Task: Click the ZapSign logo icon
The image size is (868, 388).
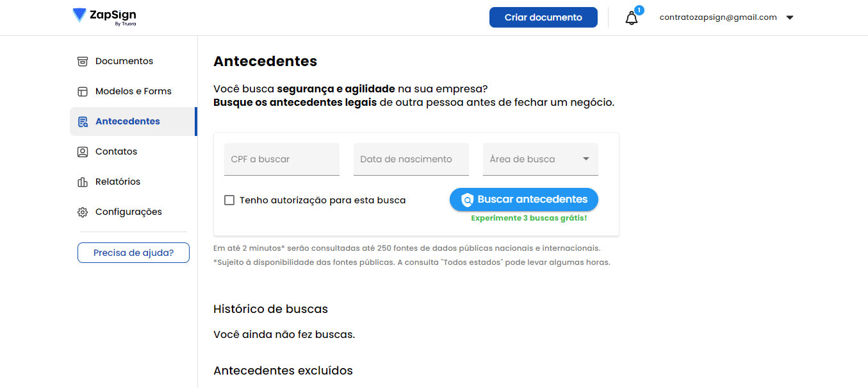Action: point(79,15)
